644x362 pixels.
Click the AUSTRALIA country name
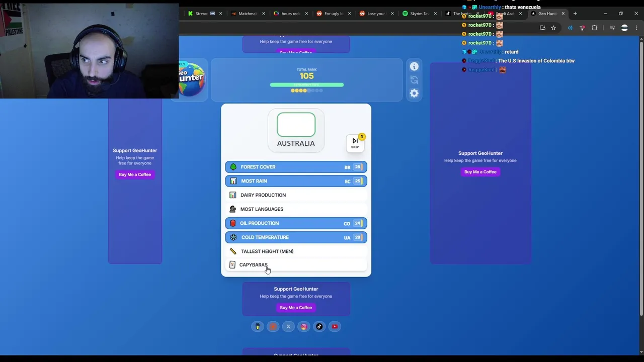pyautogui.click(x=296, y=143)
